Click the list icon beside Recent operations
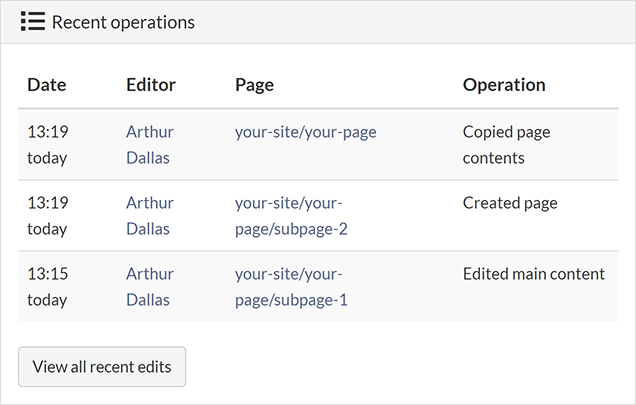Viewport: 636px width, 405px height. pos(32,22)
